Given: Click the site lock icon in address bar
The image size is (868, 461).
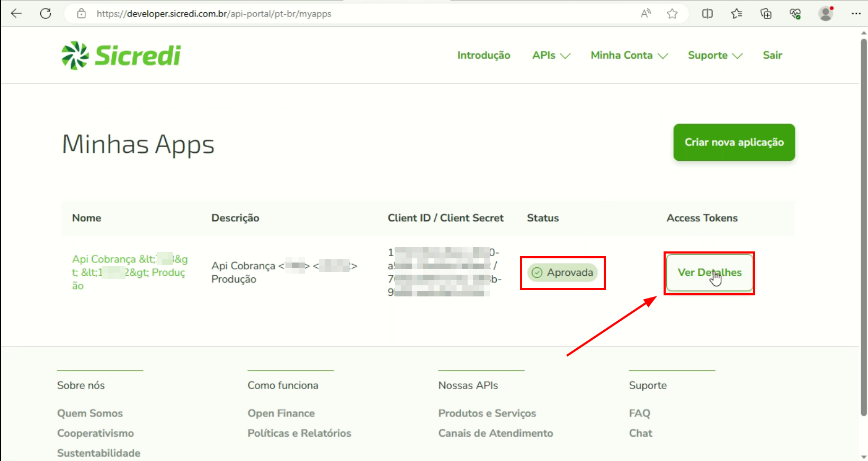Looking at the screenshot, I should [81, 14].
